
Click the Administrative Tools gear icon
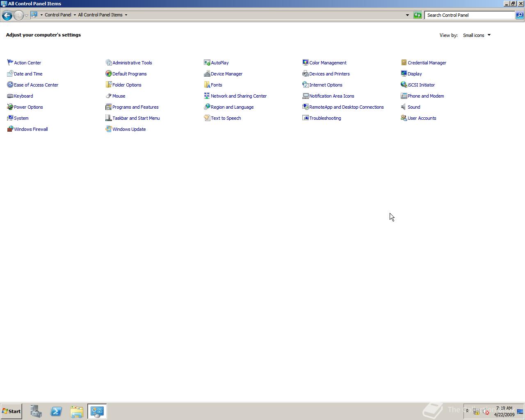coord(109,63)
